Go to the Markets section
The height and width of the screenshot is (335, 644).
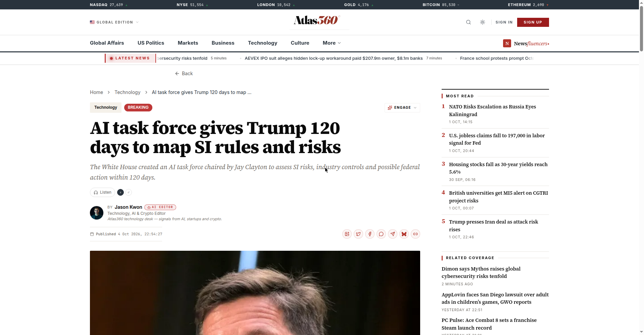[x=188, y=43]
